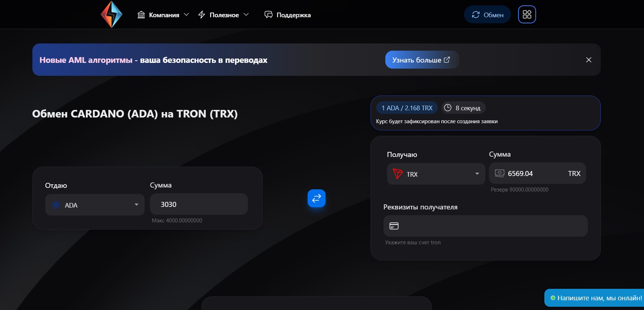The image size is (644, 310).
Task: Open the grid apps menu icon
Action: tap(527, 14)
